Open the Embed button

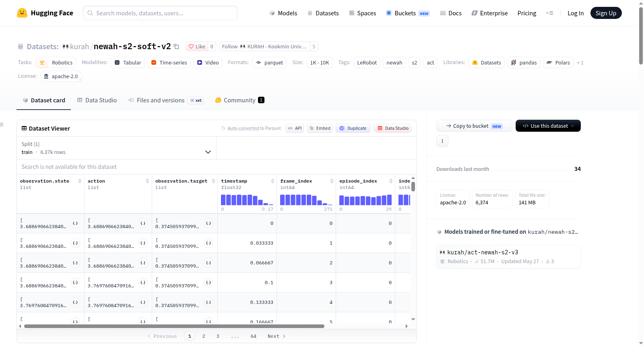[320, 128]
